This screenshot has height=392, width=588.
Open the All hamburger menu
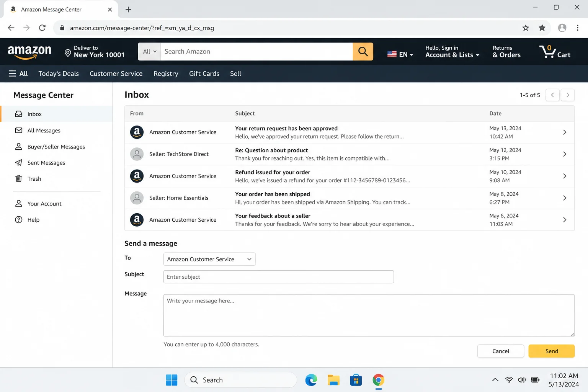coord(18,73)
